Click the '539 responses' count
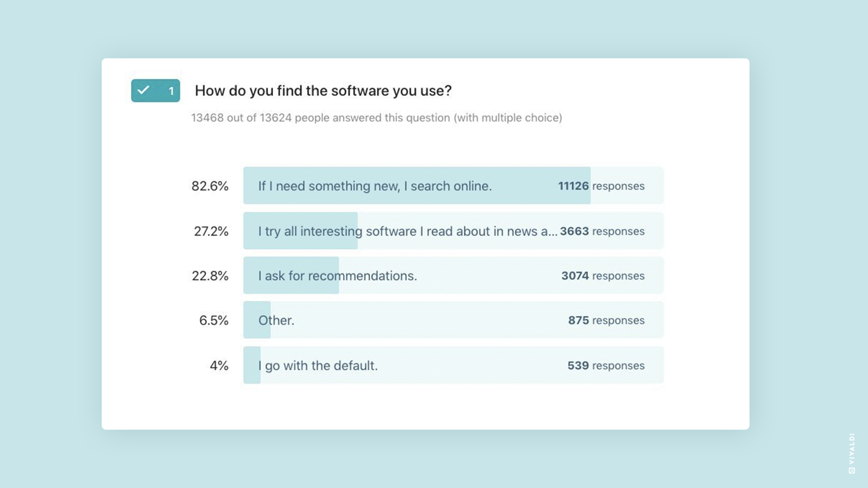 click(606, 365)
